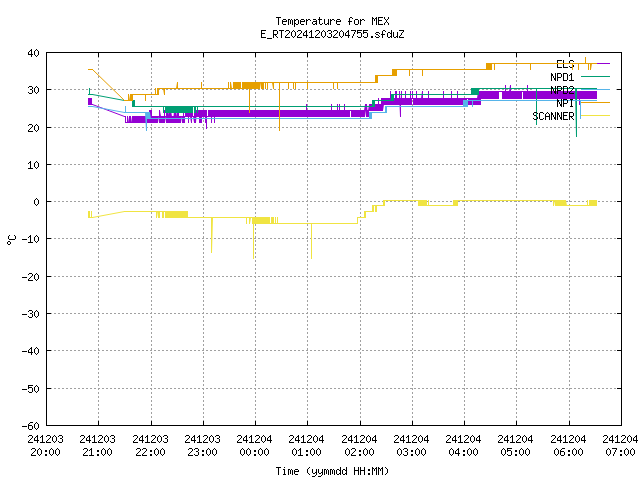Click the x-axis tick 241203 21:00
The height and width of the screenshot is (480, 640).
point(98,446)
